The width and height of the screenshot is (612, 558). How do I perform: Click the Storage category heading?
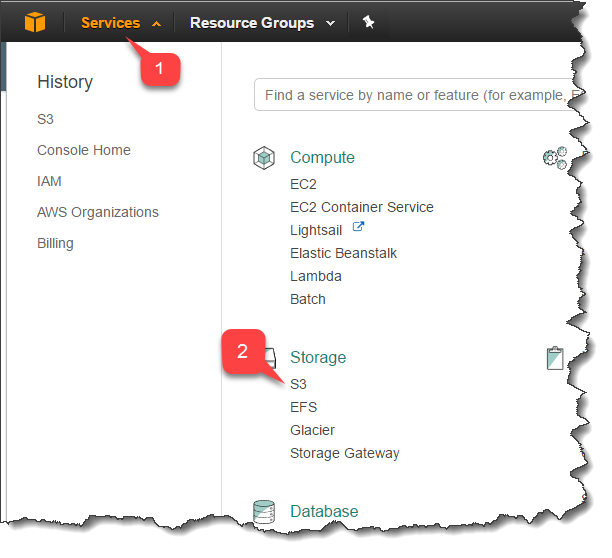point(318,358)
